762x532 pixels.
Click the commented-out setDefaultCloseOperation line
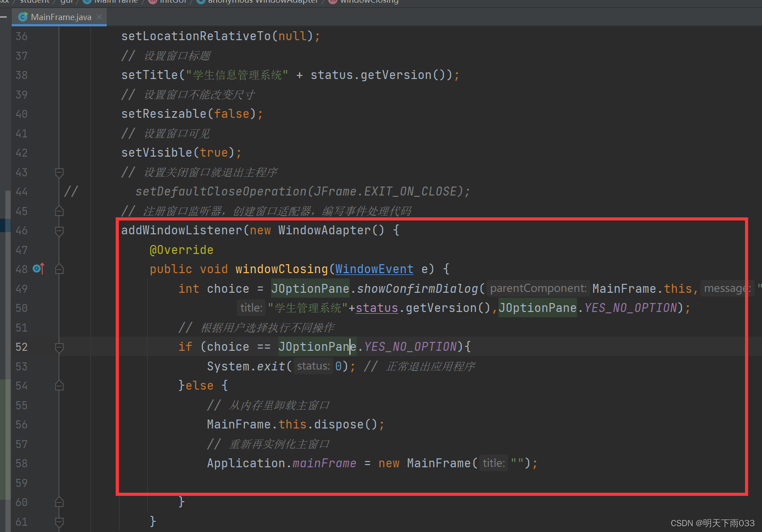pyautogui.click(x=303, y=191)
